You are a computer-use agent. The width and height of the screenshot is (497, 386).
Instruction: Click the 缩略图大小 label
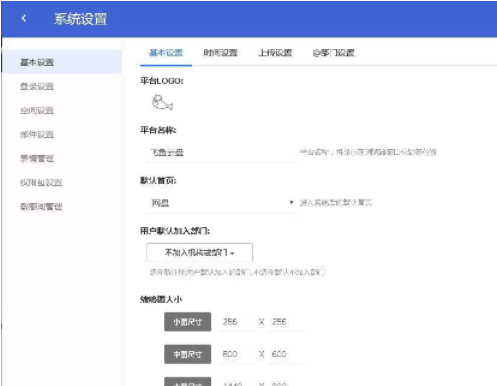(161, 299)
